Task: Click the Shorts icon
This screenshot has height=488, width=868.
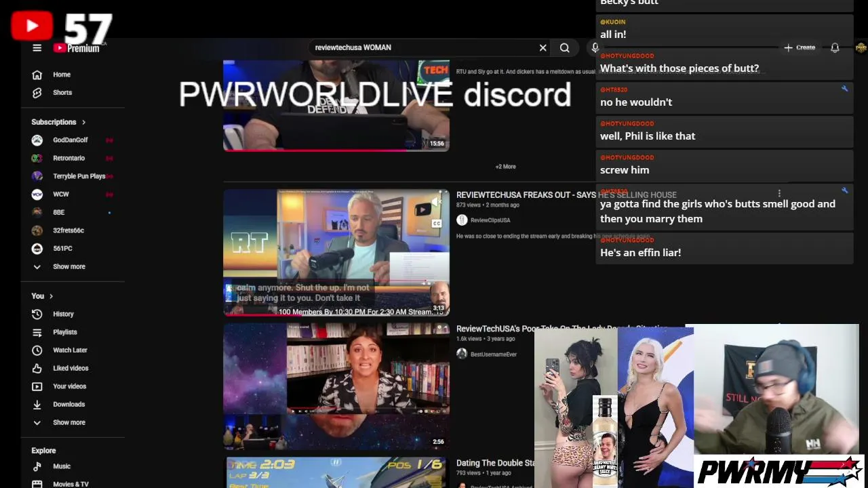Action: 37,92
